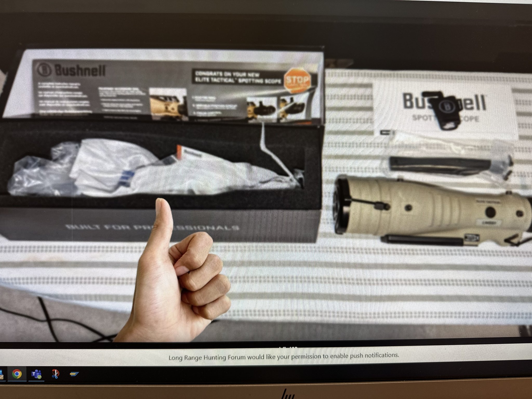532x399 pixels.
Task: Open Google Chrome from the taskbar
Action: click(x=17, y=374)
